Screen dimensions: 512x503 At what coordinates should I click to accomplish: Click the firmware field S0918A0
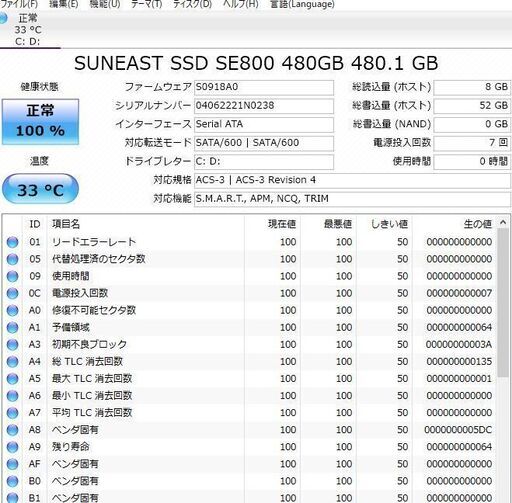pos(264,87)
